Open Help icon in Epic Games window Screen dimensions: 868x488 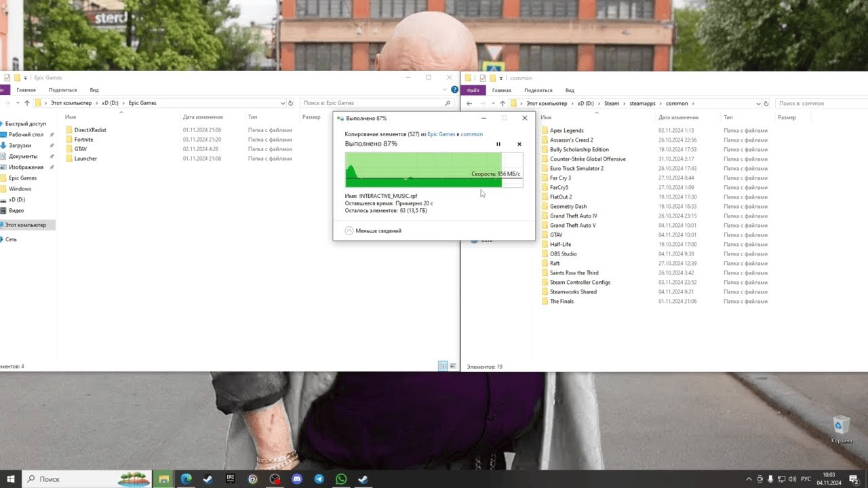click(x=454, y=89)
